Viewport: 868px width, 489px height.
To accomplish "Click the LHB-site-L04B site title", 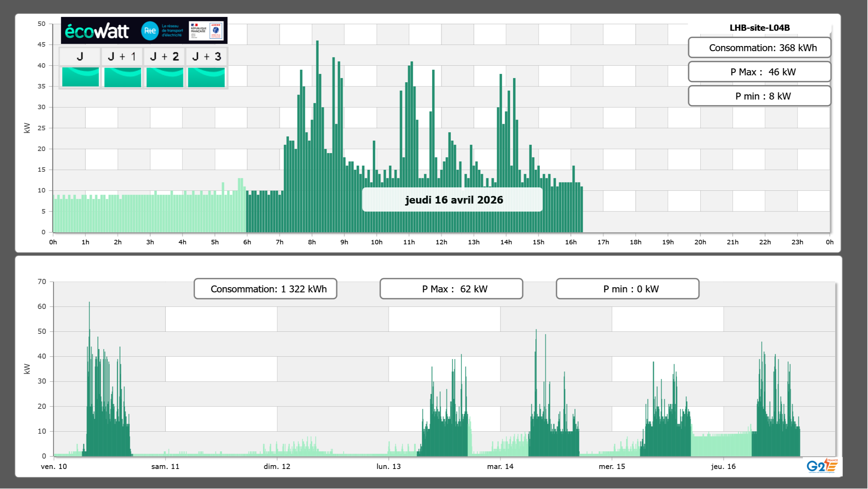I will click(x=759, y=28).
